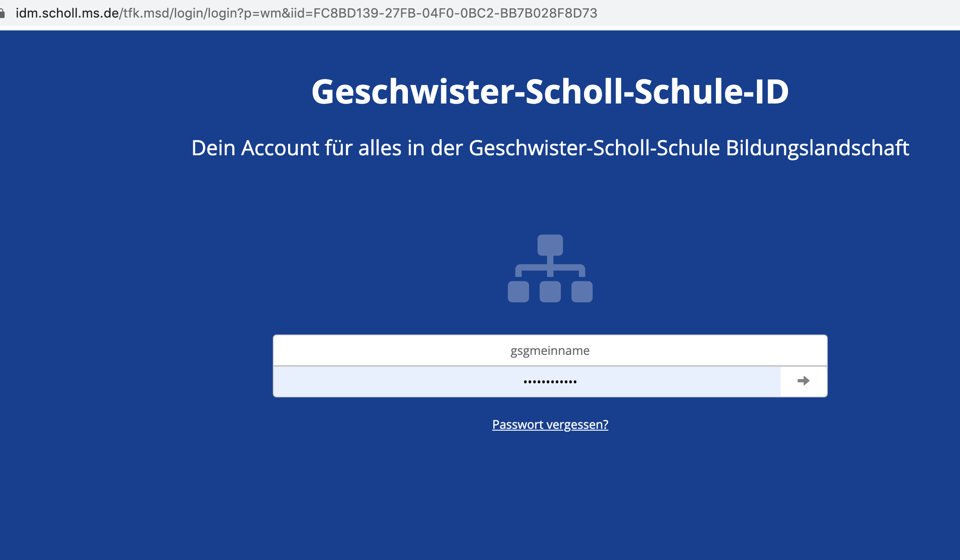Image resolution: width=960 pixels, height=560 pixels.
Task: Click the lock icon in address bar
Action: click(x=2, y=13)
